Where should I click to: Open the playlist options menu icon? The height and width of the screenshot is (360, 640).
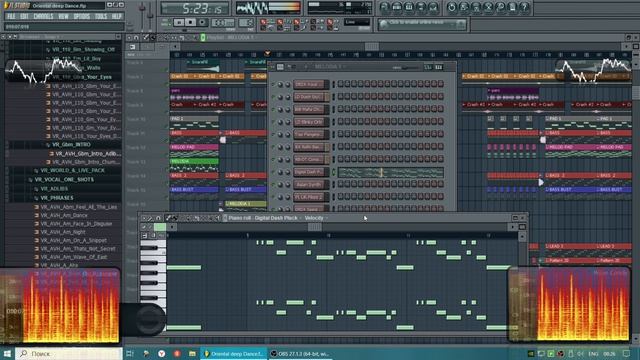click(x=129, y=38)
